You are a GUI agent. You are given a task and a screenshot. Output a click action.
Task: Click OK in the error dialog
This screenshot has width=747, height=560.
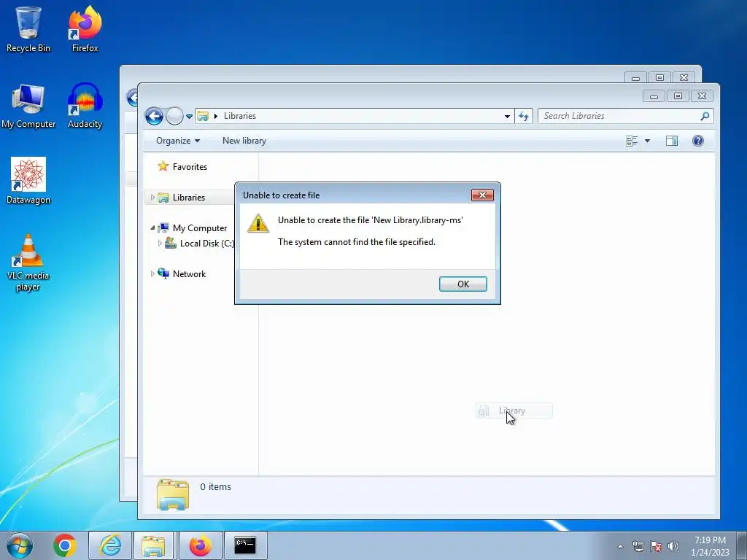tap(462, 284)
